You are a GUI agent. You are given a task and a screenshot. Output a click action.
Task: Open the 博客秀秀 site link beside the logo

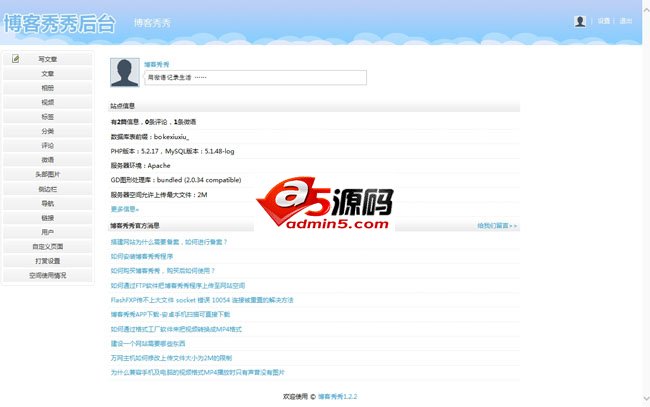pos(152,23)
